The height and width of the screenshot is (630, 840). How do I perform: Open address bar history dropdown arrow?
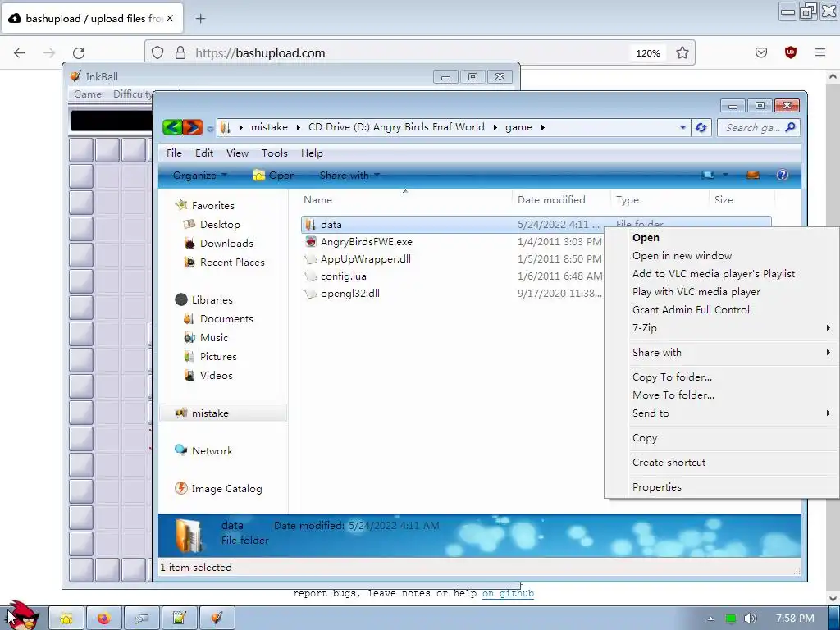click(682, 127)
